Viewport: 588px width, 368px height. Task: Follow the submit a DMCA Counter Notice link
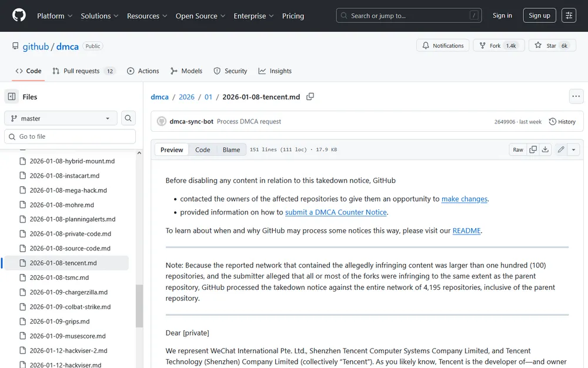(x=336, y=212)
